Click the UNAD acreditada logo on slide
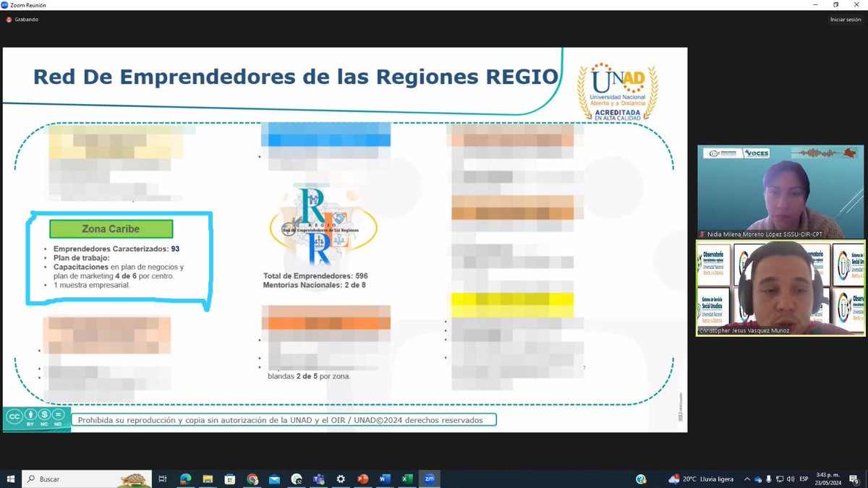Screen dimensions: 868x488 617,91
